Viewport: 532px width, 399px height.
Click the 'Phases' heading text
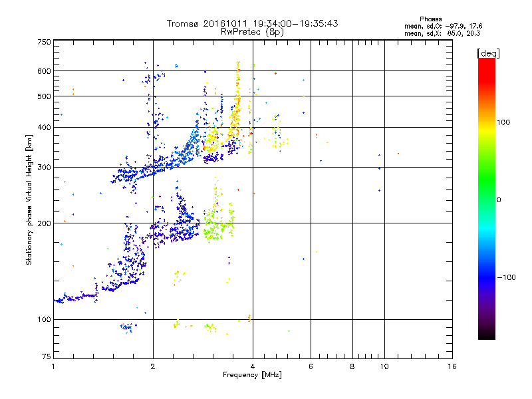[430, 19]
